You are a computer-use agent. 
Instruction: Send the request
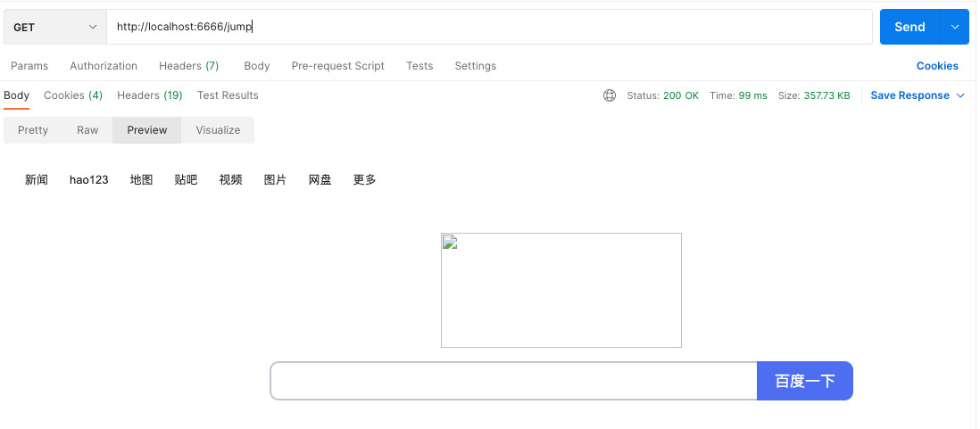tap(909, 27)
